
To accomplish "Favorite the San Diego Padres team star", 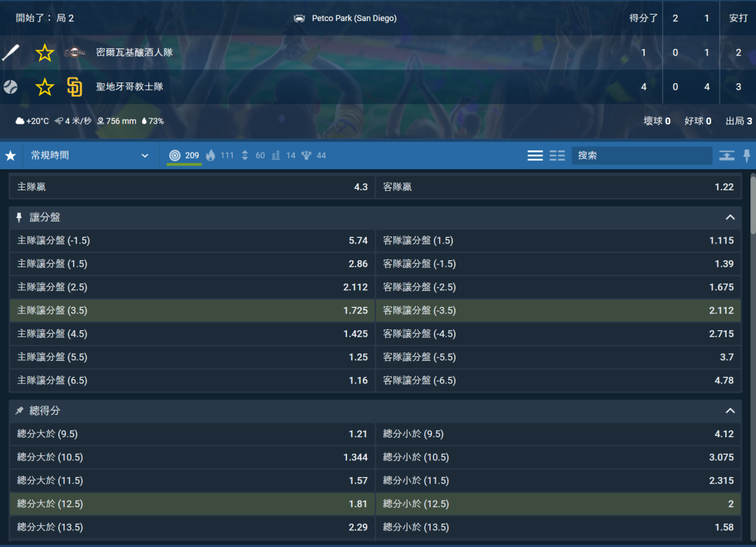I will [x=45, y=87].
